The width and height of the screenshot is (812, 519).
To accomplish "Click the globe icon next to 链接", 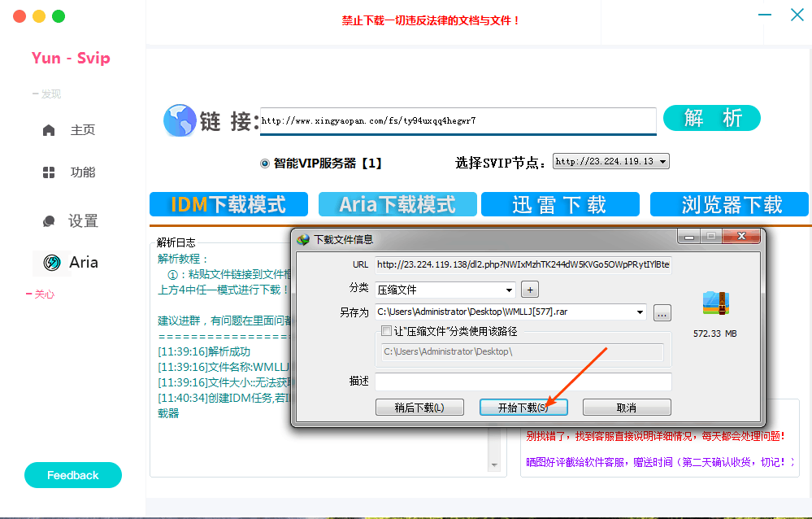I will 180,120.
